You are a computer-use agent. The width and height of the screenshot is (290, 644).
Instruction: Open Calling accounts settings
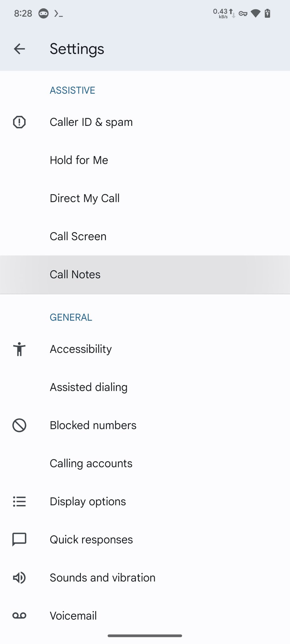tap(91, 464)
